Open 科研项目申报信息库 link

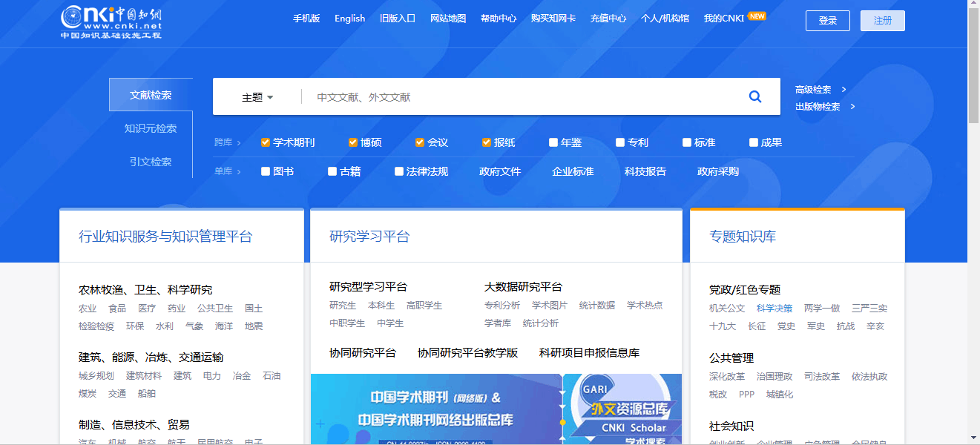coord(589,353)
